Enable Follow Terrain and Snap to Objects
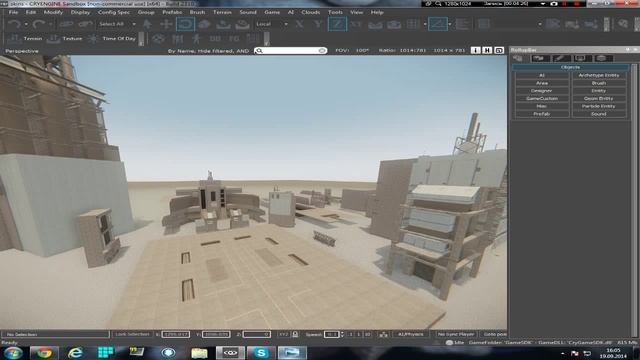 (394, 24)
